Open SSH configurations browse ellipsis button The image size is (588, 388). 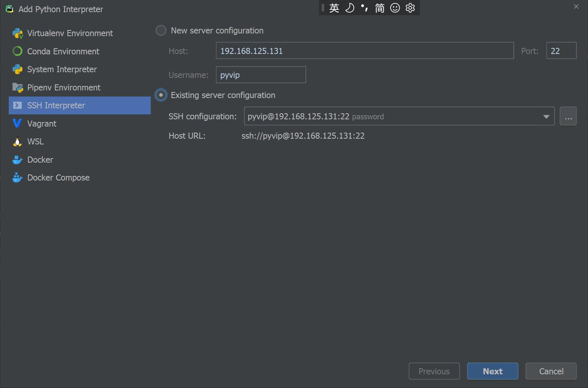(x=568, y=116)
